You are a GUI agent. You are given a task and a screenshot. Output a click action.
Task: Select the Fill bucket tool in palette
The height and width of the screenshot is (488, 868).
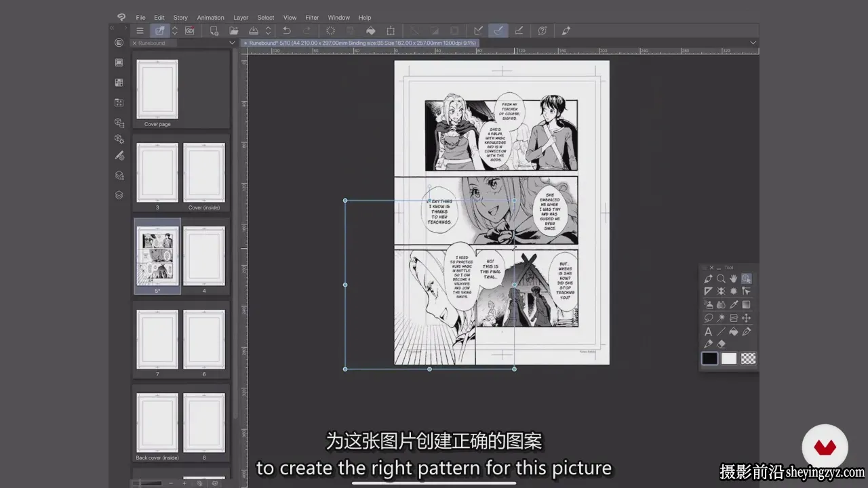tap(734, 331)
